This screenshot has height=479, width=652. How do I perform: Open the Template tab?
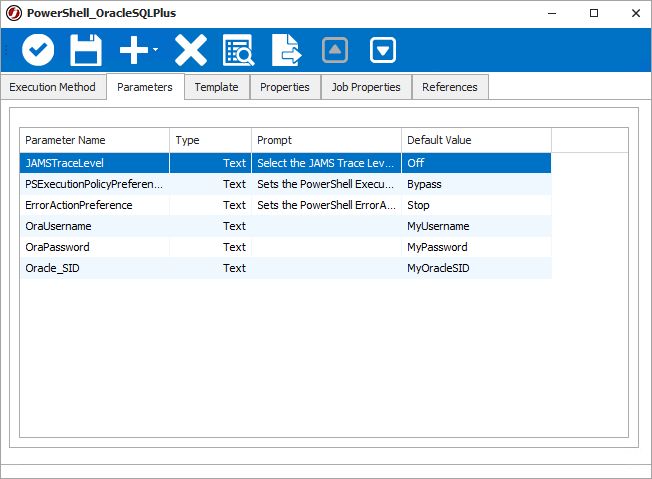[x=217, y=87]
